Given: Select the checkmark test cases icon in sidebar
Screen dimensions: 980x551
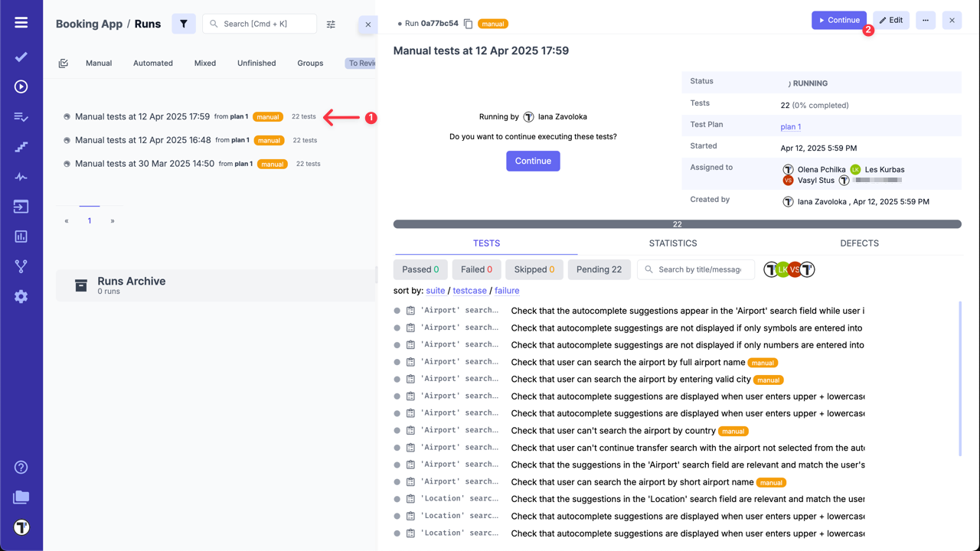Looking at the screenshot, I should (x=20, y=56).
